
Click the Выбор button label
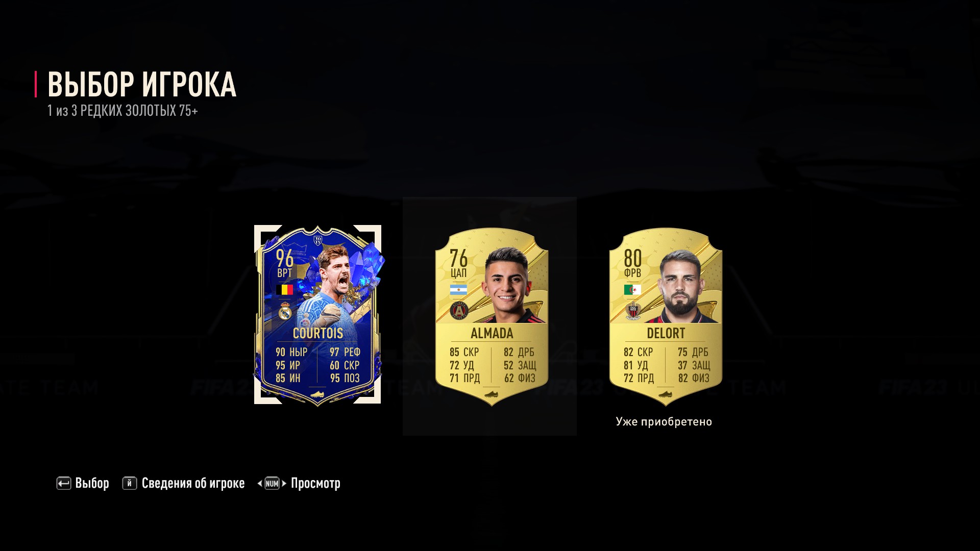pyautogui.click(x=92, y=483)
